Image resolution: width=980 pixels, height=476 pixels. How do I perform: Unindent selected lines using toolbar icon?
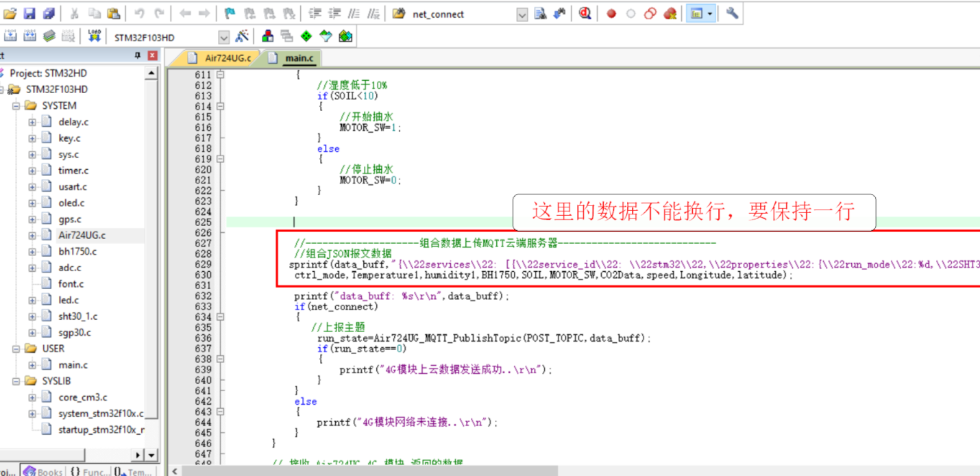point(334,14)
